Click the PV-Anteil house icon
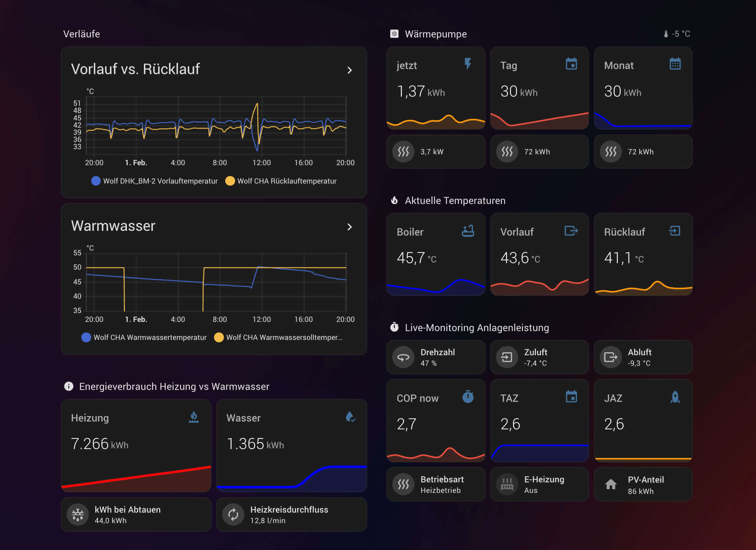 tap(610, 484)
